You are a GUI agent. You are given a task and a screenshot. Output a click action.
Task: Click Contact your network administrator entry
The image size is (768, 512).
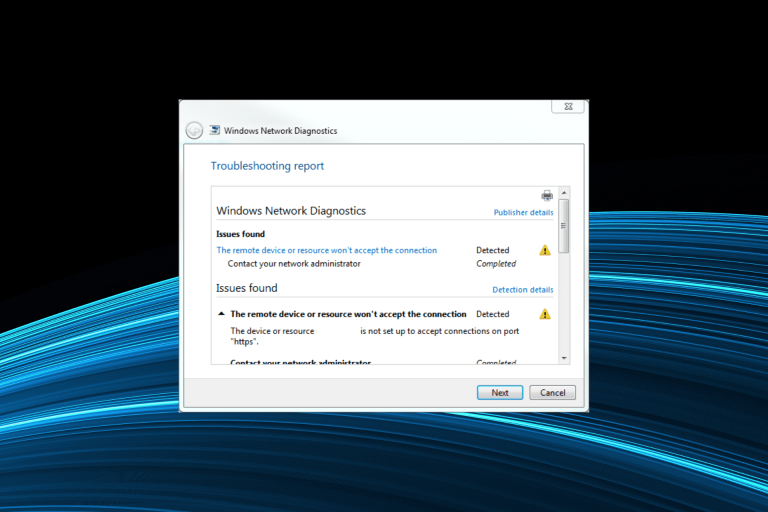pyautogui.click(x=294, y=264)
